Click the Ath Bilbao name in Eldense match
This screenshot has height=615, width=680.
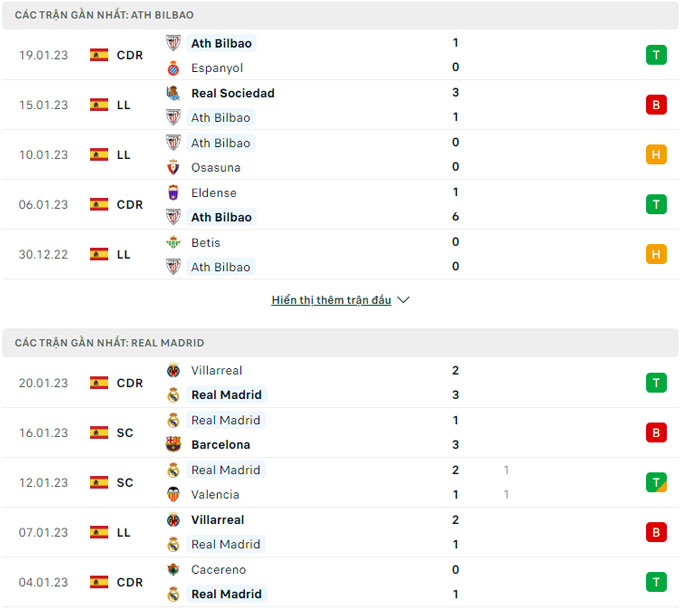pos(221,217)
